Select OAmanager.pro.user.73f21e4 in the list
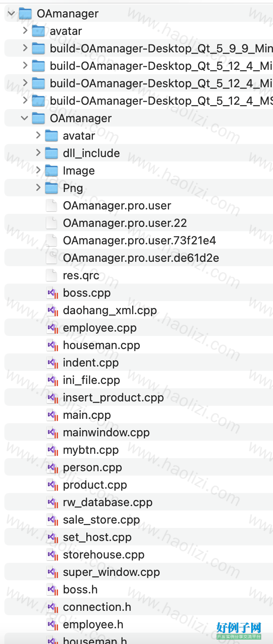The image size is (273, 644). (x=140, y=240)
